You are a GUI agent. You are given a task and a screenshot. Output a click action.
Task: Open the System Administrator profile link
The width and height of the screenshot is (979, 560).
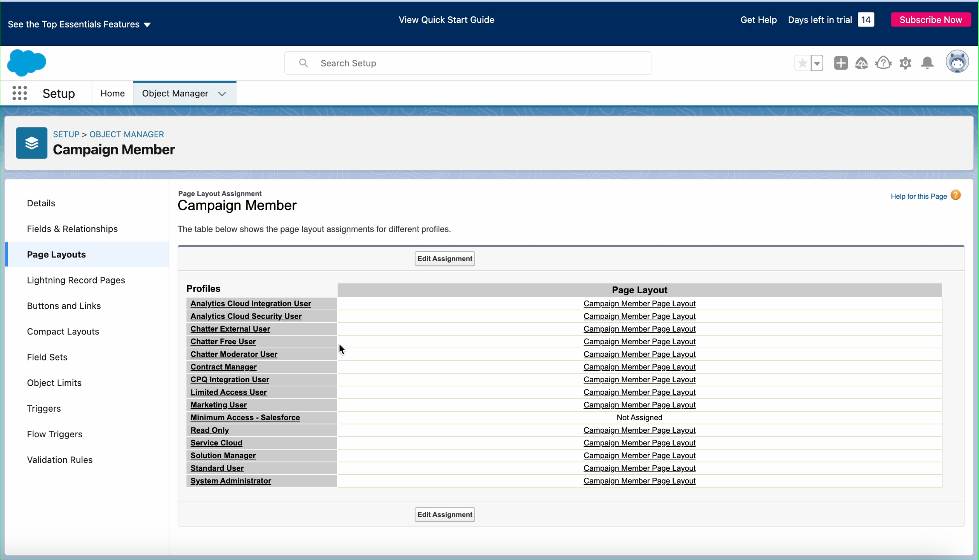[230, 481]
